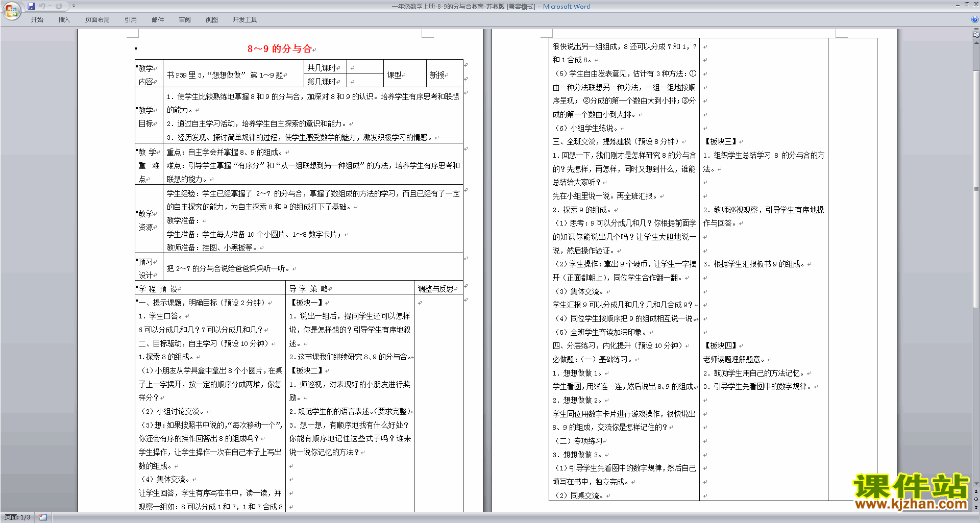Screen dimensions: 980x523
Task: Jump to previous page double-arrow button
Action: (976, 491)
